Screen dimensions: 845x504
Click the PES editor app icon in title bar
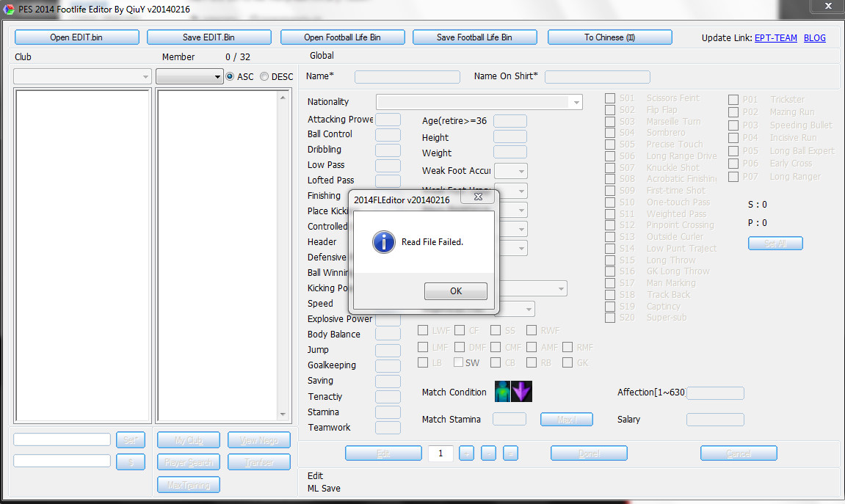9,9
